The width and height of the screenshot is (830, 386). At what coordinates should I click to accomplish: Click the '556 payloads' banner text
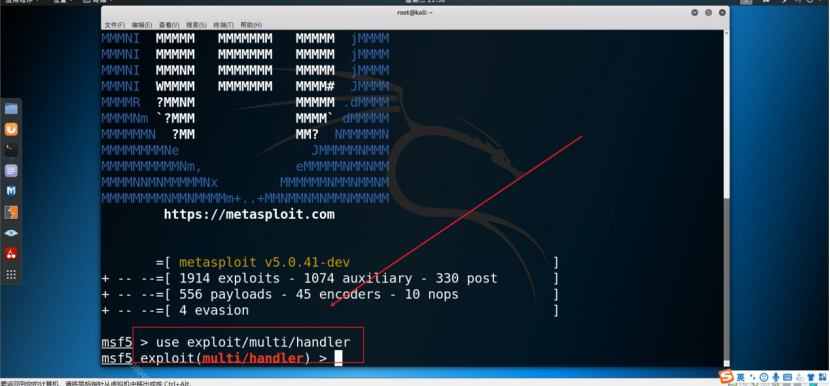pos(225,294)
